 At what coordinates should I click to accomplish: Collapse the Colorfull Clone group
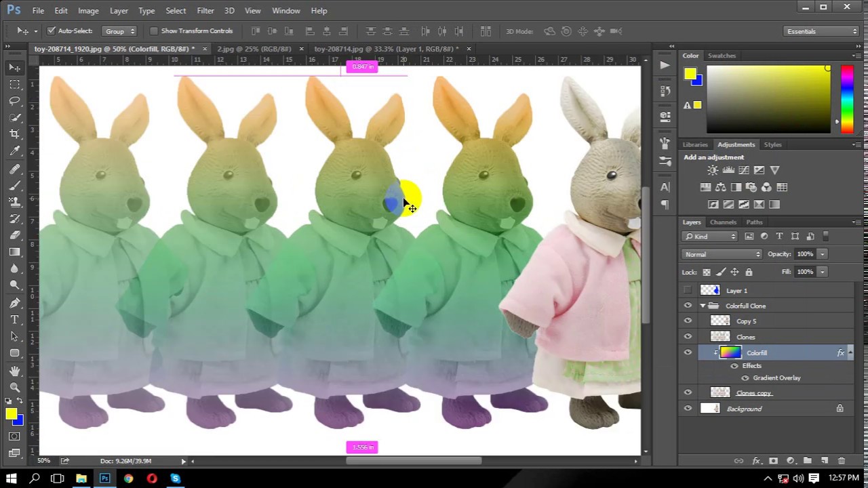click(x=703, y=306)
